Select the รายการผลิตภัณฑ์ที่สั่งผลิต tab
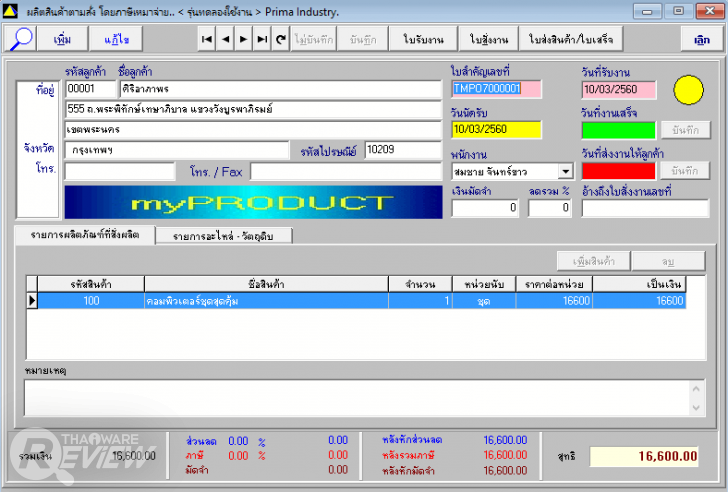728x492 pixels. click(85, 234)
